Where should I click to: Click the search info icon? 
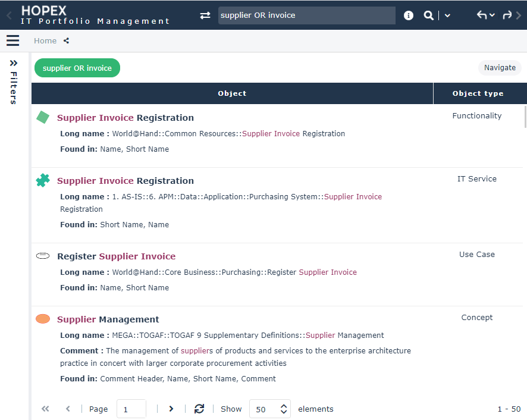(409, 15)
